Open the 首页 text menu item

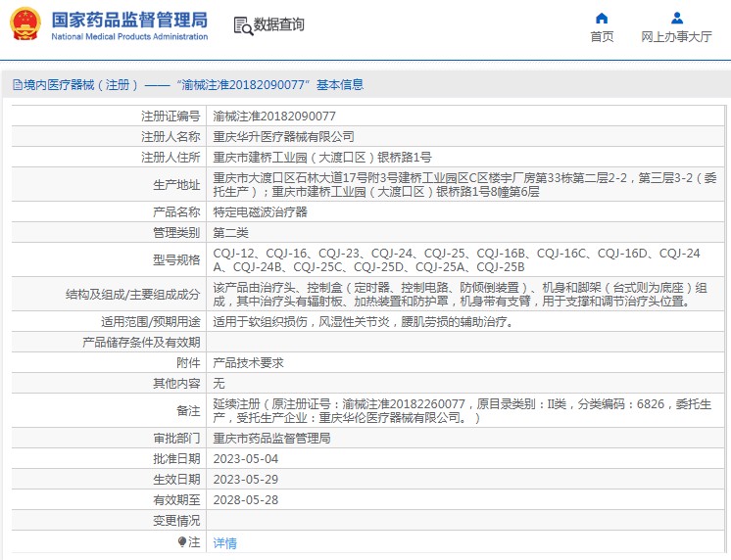click(602, 37)
